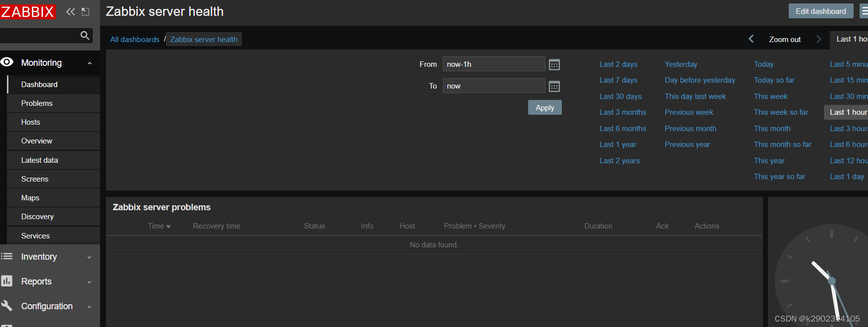
Task: Select Previous month range
Action: point(690,129)
